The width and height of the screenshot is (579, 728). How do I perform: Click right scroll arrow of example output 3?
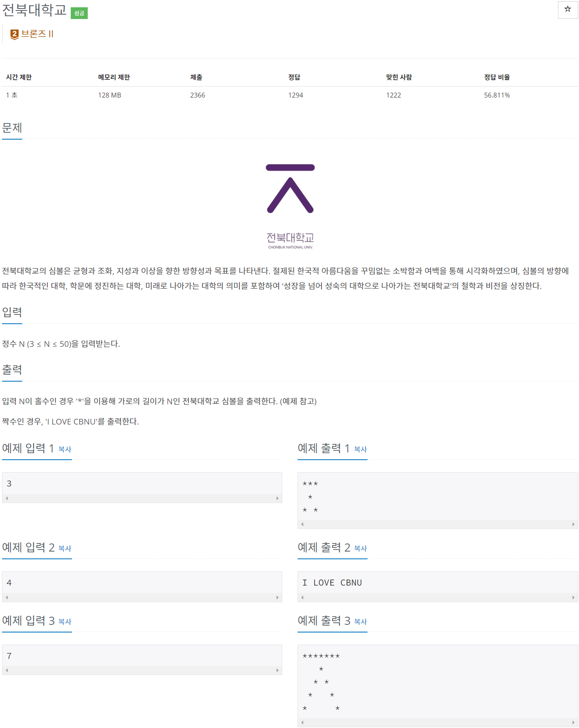(x=573, y=722)
